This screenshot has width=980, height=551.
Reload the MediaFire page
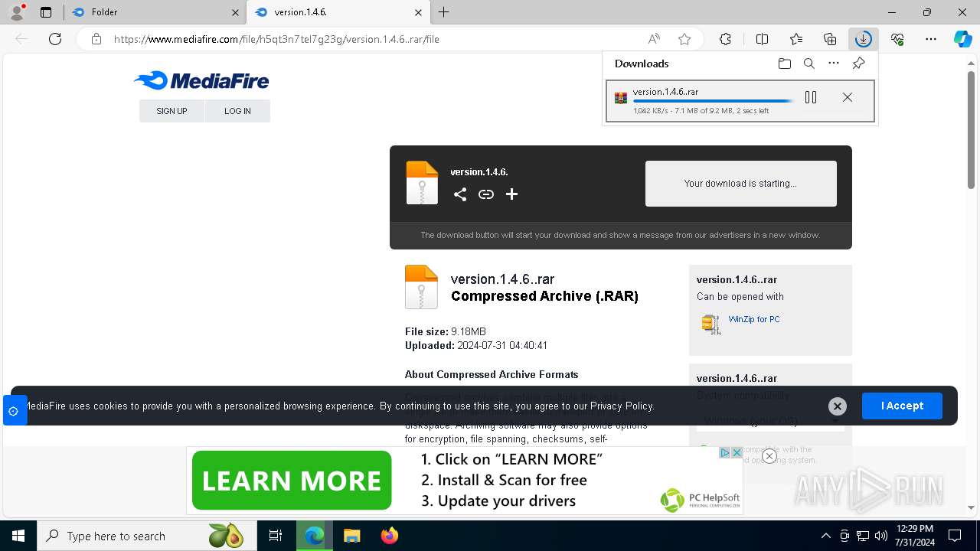(55, 39)
